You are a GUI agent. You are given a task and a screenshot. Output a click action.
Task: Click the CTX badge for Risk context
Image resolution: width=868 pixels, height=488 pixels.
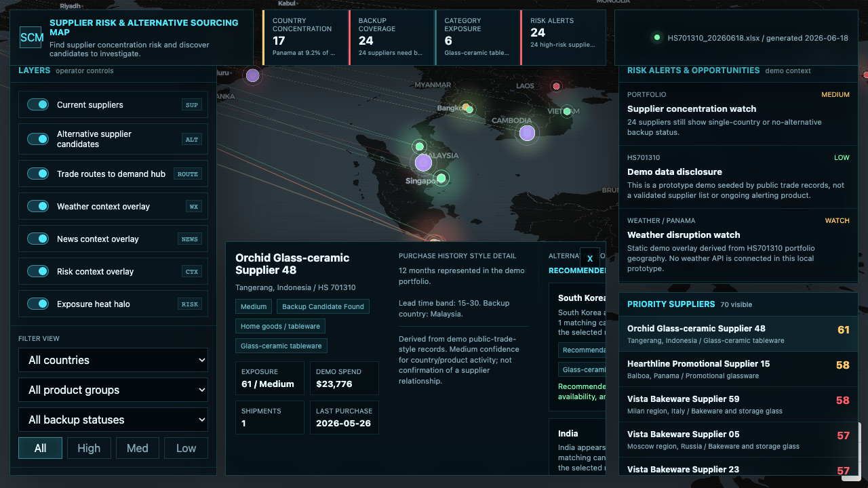[192, 272]
